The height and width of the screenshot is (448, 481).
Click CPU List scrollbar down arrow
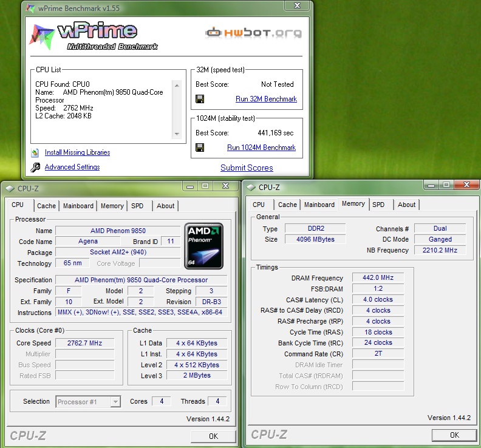[177, 134]
